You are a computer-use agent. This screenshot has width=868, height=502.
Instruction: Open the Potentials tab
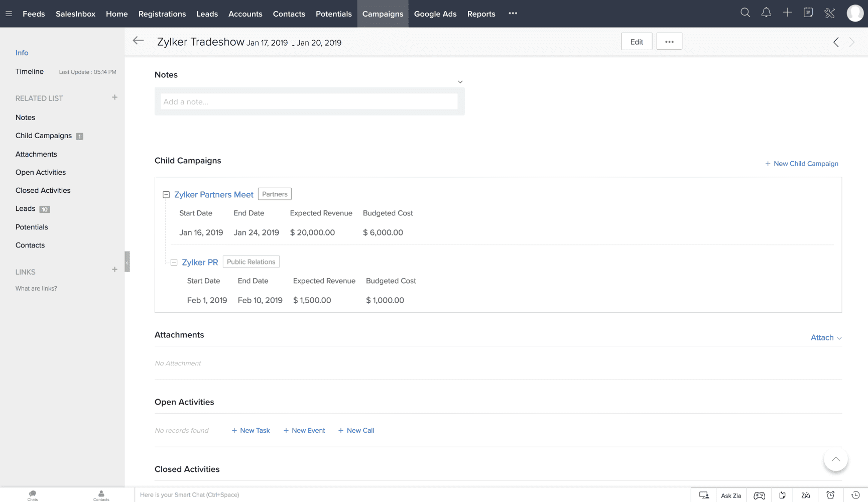[x=334, y=14]
